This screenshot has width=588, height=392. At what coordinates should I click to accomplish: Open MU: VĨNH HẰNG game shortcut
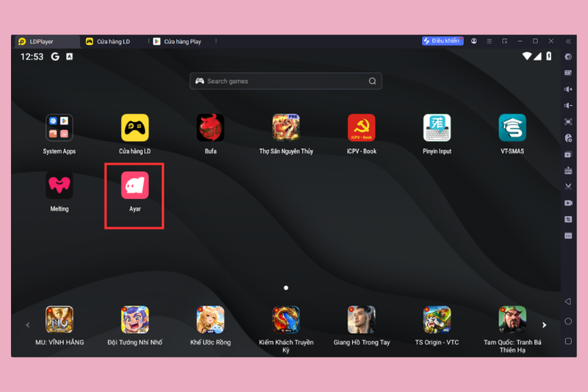(60, 320)
